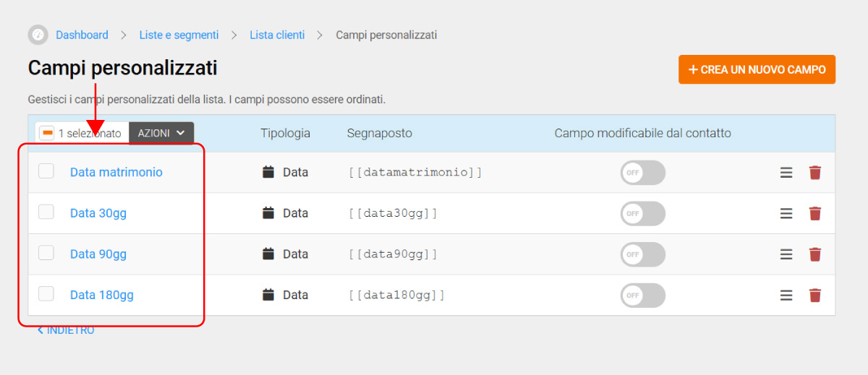Click reorder handle icon for Data 30gg
Image resolution: width=868 pixels, height=375 pixels.
pos(786,213)
